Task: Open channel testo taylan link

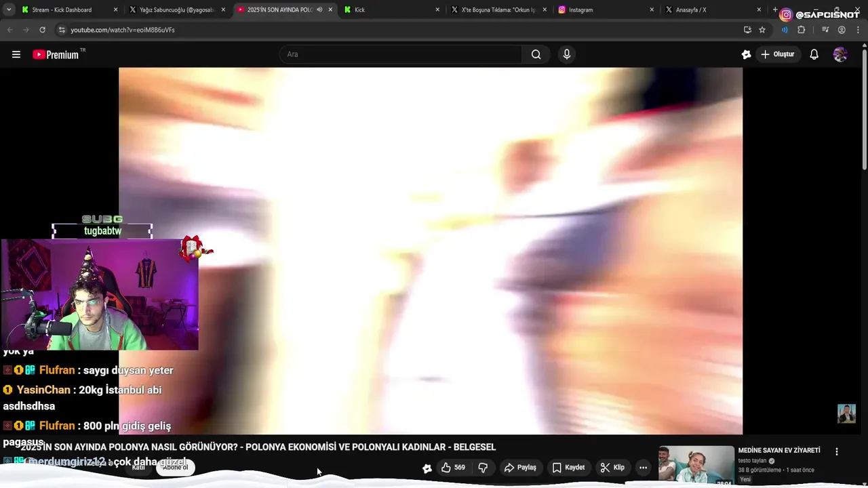Action: (x=752, y=461)
